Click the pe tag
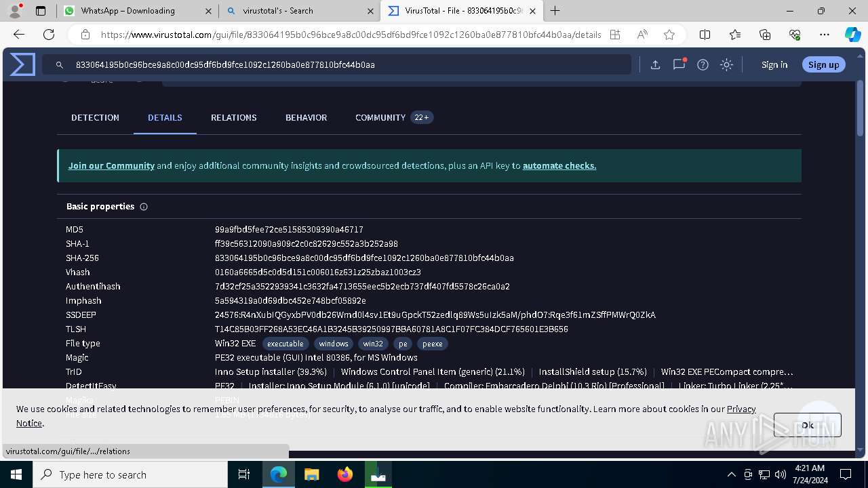Viewport: 868px width, 488px height. pyautogui.click(x=403, y=344)
